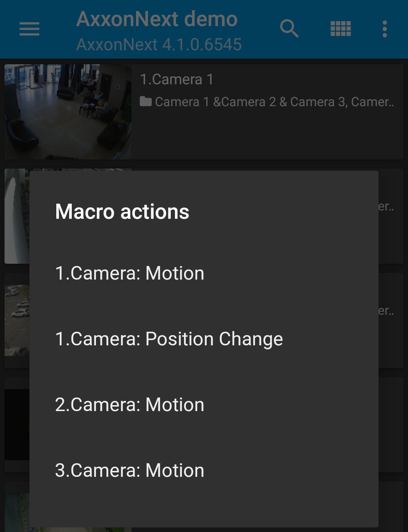Choose "1.Camera: Position Change" macro action
This screenshot has height=532, width=408.
click(169, 339)
